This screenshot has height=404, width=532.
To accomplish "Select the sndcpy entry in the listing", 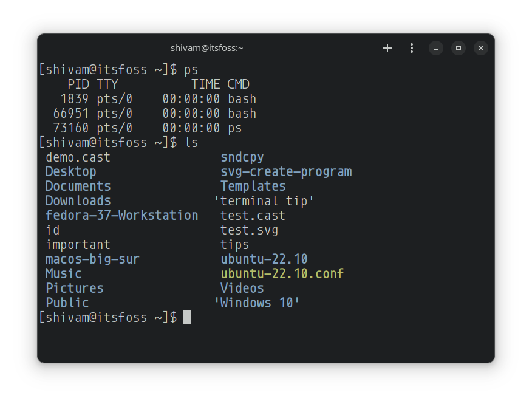I will (x=242, y=157).
